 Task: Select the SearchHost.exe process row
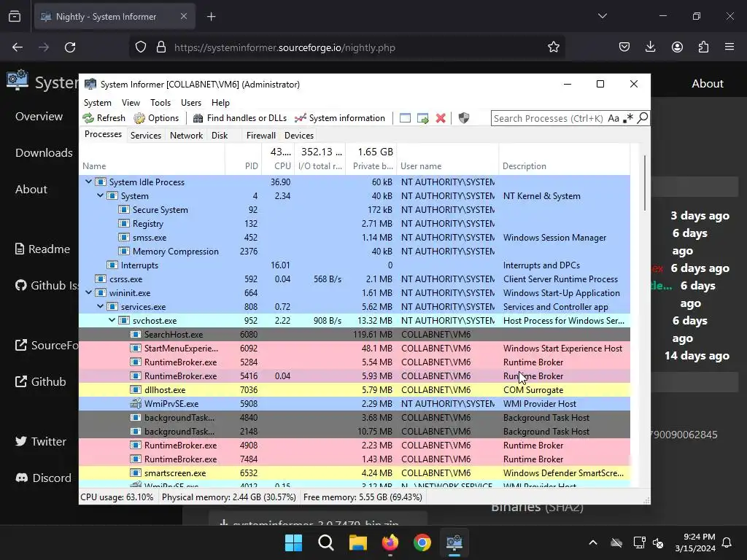pyautogui.click(x=355, y=334)
